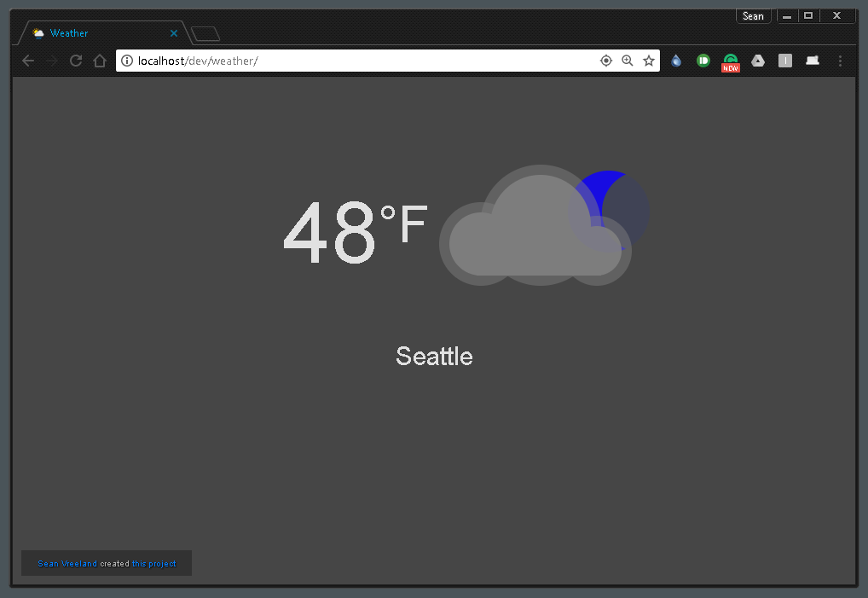Click the laptop-shaped extension icon
This screenshot has height=598, width=868.
pos(812,61)
